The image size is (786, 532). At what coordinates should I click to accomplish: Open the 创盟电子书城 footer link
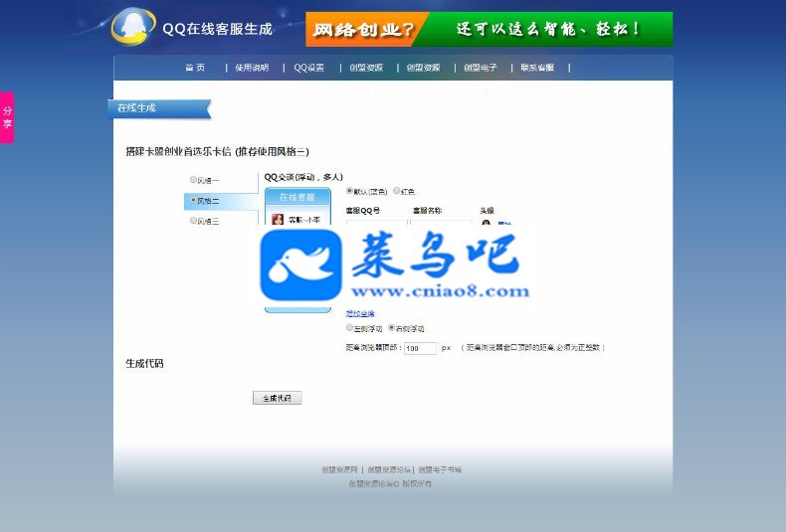440,470
